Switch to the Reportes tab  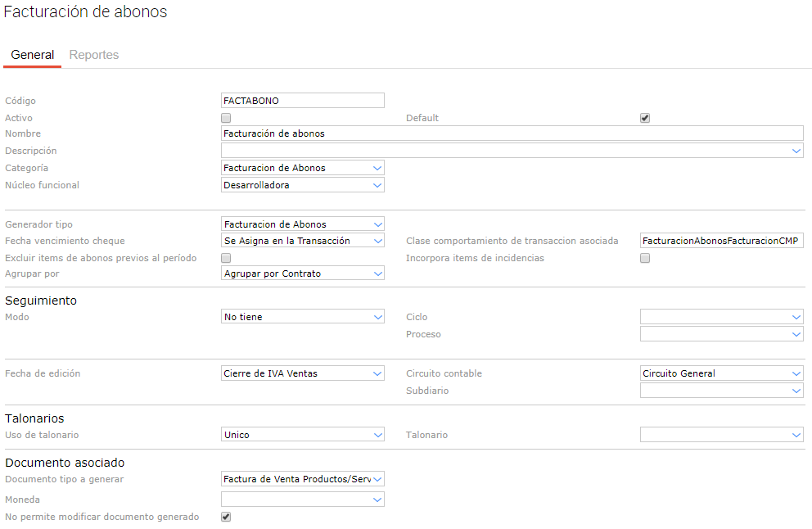[94, 55]
